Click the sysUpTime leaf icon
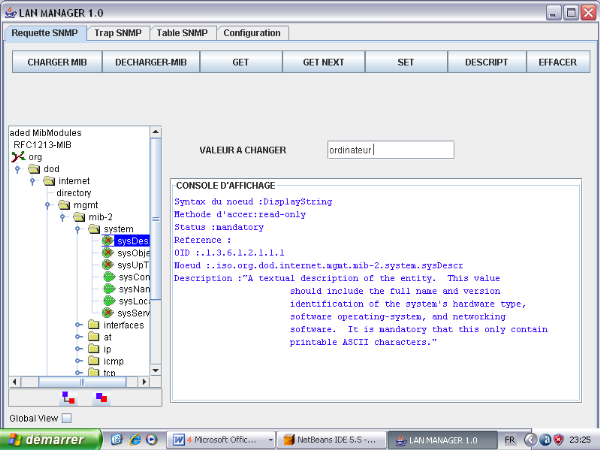600x450 pixels. click(x=109, y=266)
